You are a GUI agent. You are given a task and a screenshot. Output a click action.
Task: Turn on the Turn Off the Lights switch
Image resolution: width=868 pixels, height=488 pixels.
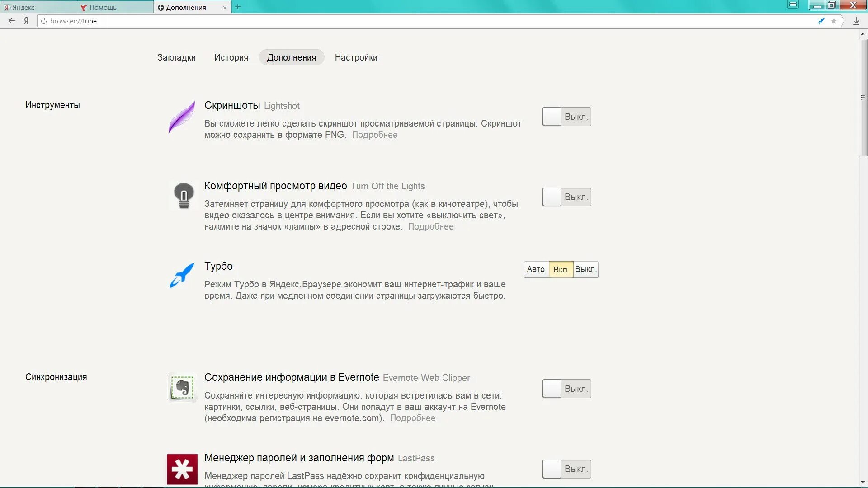(x=566, y=197)
